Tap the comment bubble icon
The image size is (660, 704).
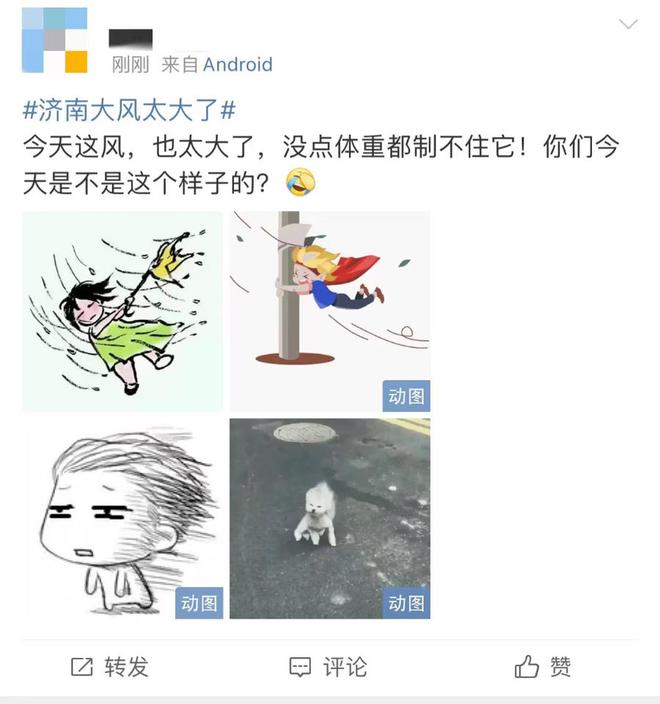(x=300, y=667)
